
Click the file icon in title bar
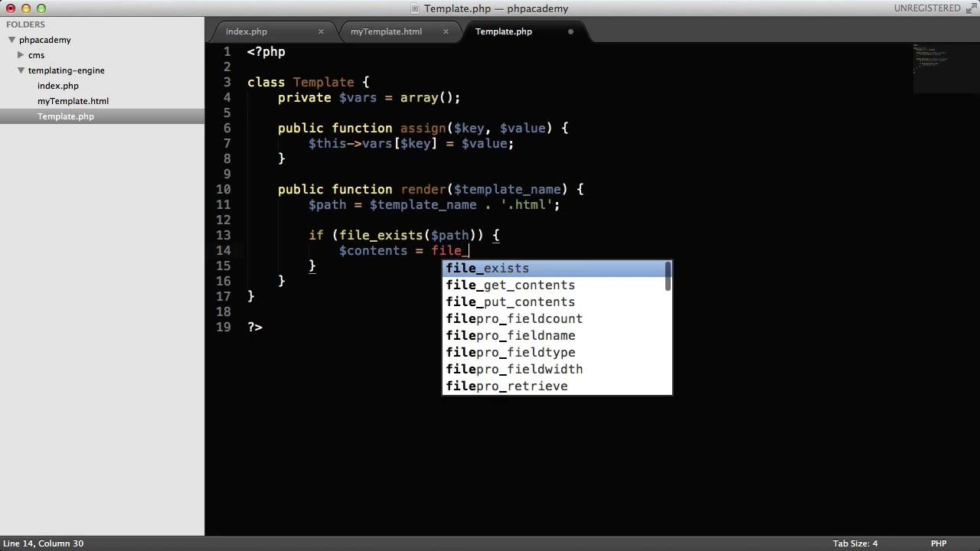pyautogui.click(x=415, y=8)
